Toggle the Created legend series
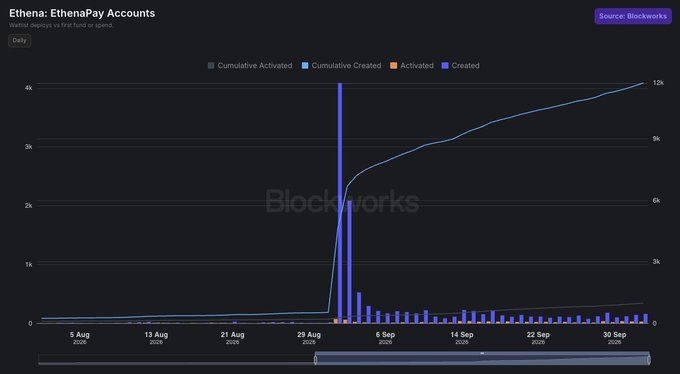This screenshot has width=680, height=374. (x=461, y=66)
